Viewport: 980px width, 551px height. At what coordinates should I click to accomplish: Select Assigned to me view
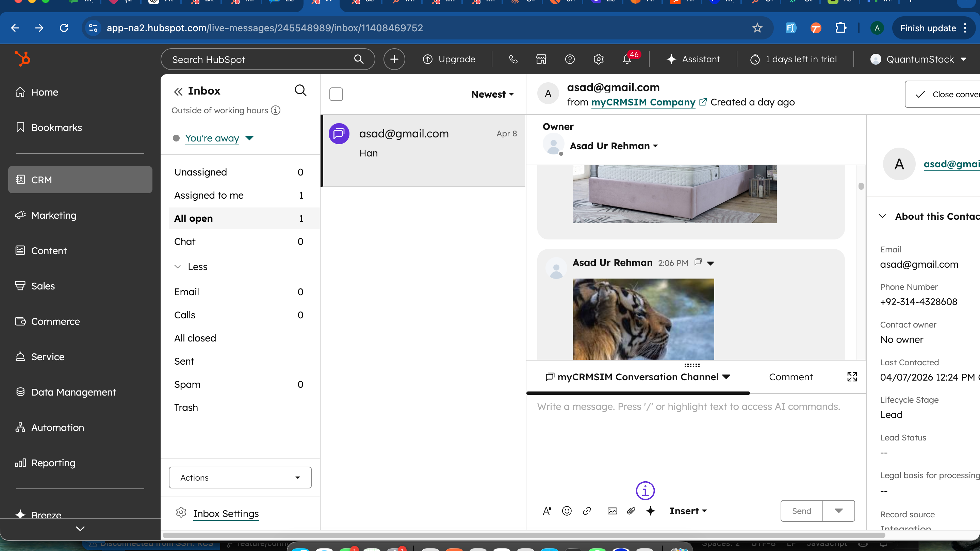point(239,195)
